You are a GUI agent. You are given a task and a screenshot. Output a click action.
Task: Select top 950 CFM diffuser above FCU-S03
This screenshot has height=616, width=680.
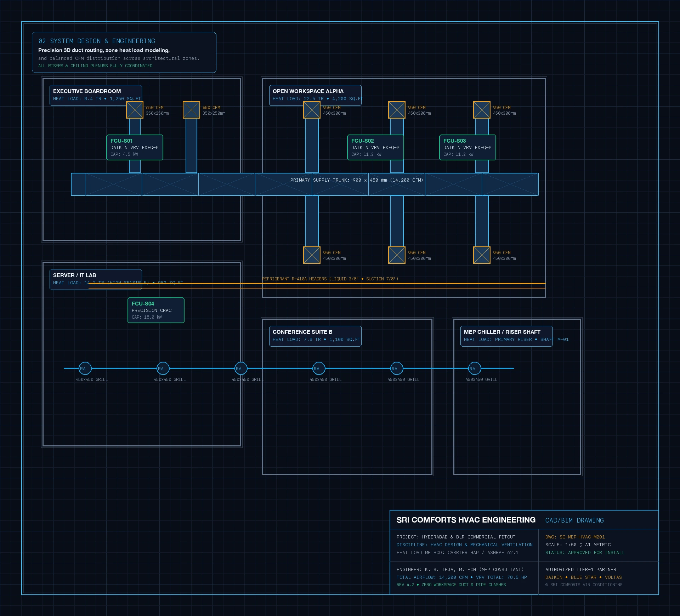(x=482, y=110)
